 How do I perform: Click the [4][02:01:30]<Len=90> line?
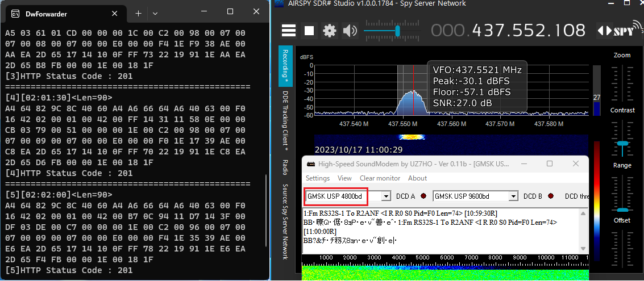click(x=59, y=97)
